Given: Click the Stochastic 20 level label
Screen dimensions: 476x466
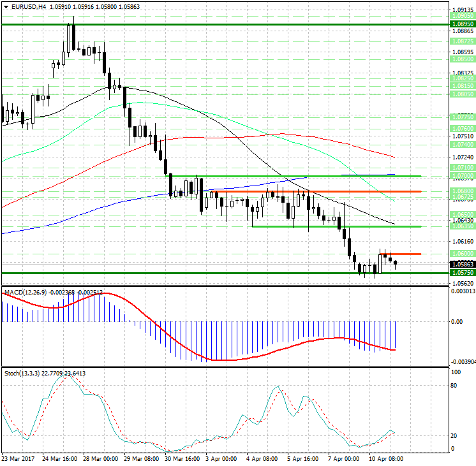Looking at the screenshot, I should [x=454, y=435].
